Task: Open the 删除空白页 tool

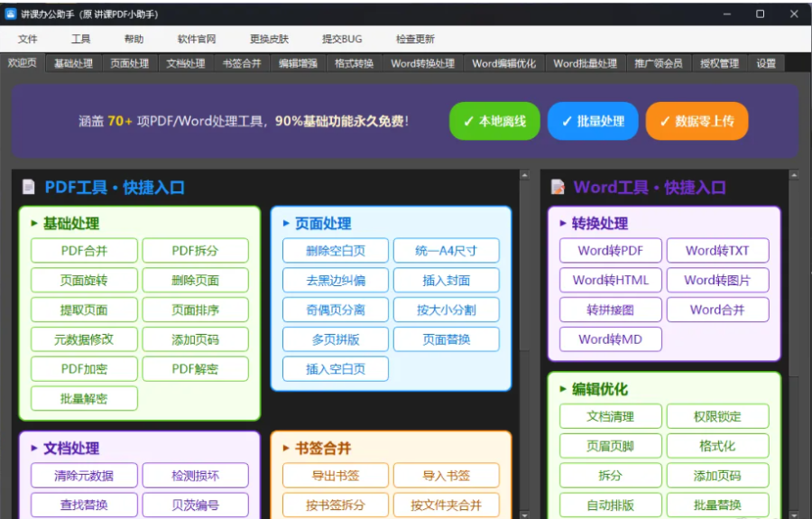Action: click(336, 251)
